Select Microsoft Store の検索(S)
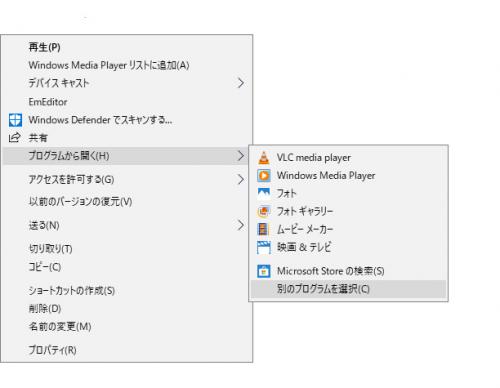 pos(348,271)
